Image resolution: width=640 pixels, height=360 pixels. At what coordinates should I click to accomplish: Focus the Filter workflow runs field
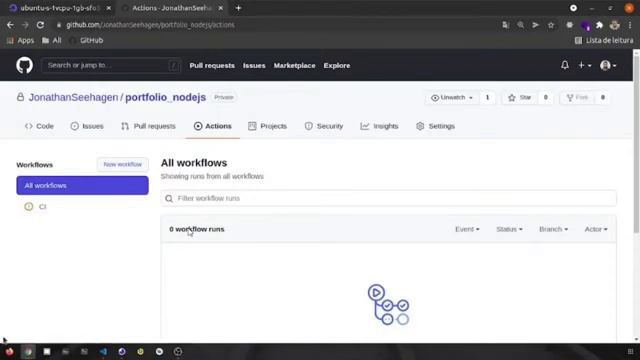[x=388, y=198]
